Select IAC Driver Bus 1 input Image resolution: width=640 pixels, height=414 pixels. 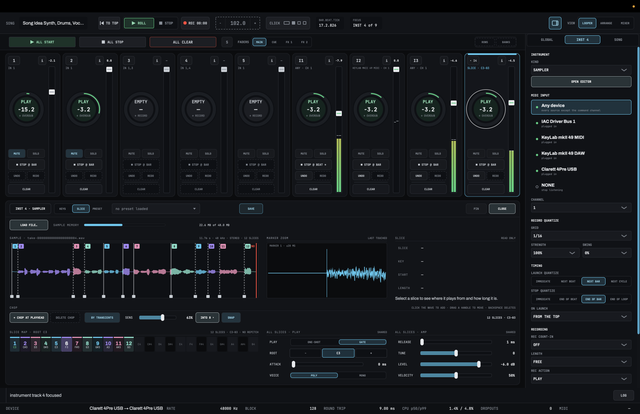[581, 123]
